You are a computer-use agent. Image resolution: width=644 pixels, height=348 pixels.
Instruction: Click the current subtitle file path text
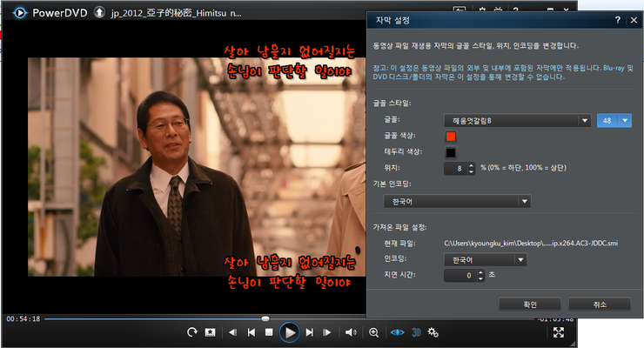[531, 244]
